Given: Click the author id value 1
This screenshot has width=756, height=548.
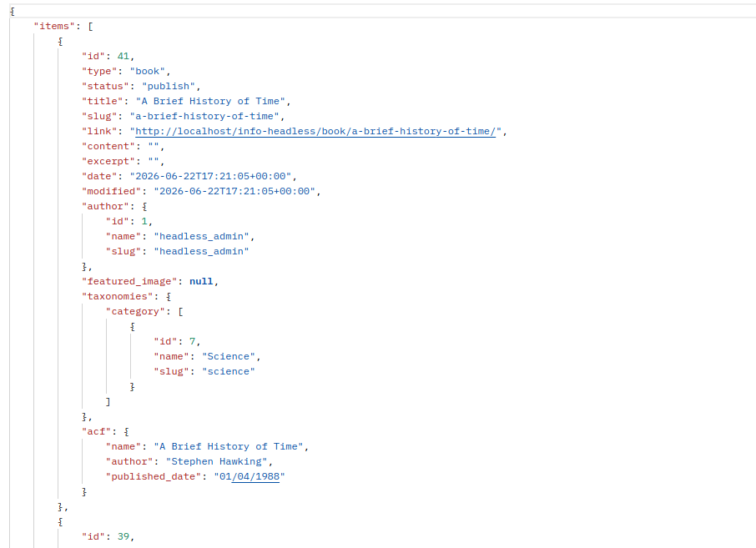Looking at the screenshot, I should click(x=144, y=221).
